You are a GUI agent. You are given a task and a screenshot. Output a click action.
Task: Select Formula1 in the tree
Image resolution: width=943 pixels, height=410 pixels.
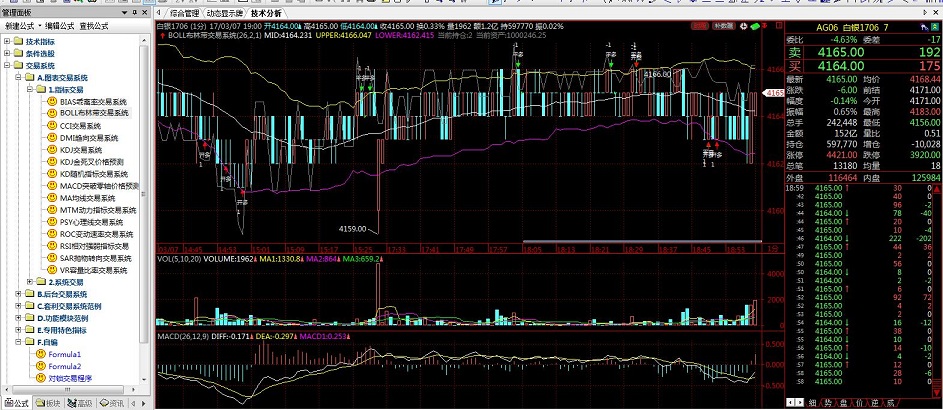[x=65, y=354]
